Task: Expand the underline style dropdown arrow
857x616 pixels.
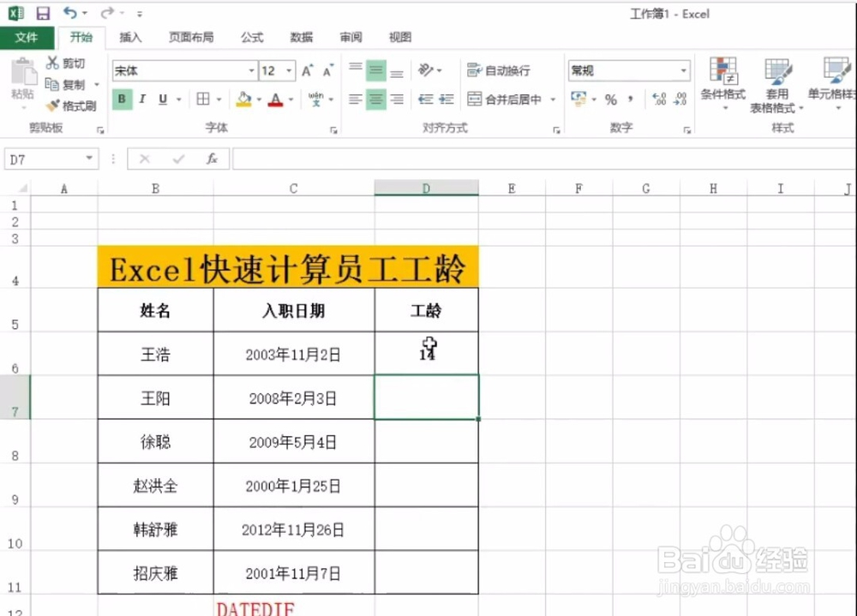Action: [x=179, y=99]
